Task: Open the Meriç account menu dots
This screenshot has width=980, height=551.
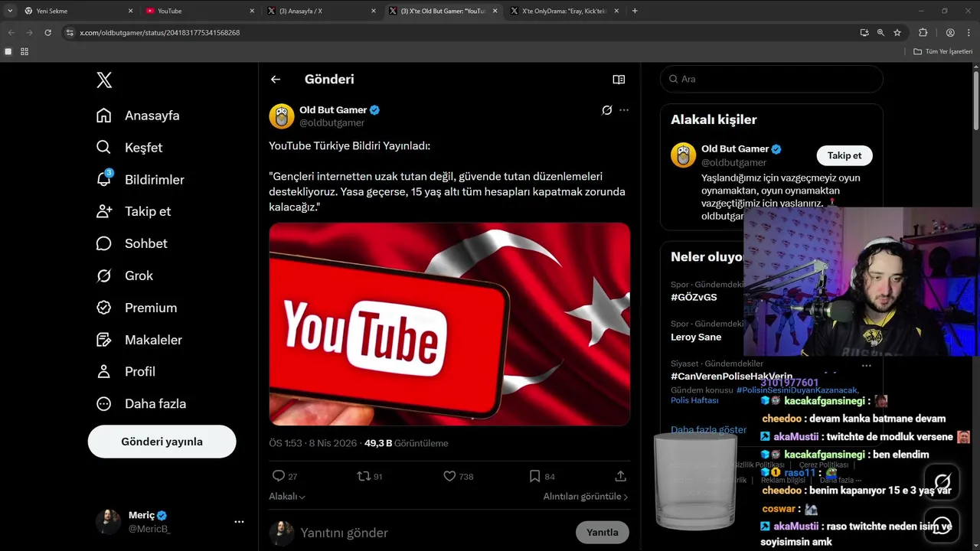Action: pyautogui.click(x=239, y=522)
